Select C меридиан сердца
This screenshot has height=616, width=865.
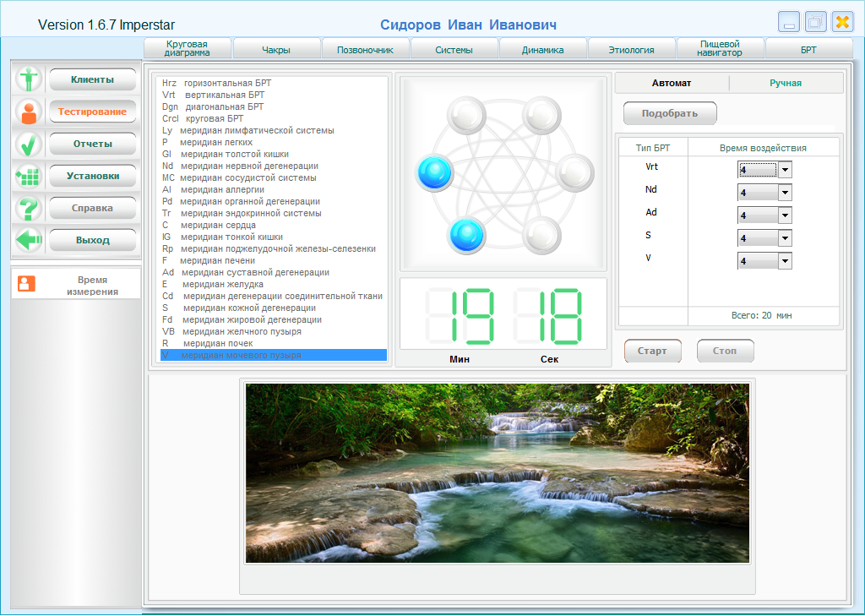pyautogui.click(x=274, y=226)
